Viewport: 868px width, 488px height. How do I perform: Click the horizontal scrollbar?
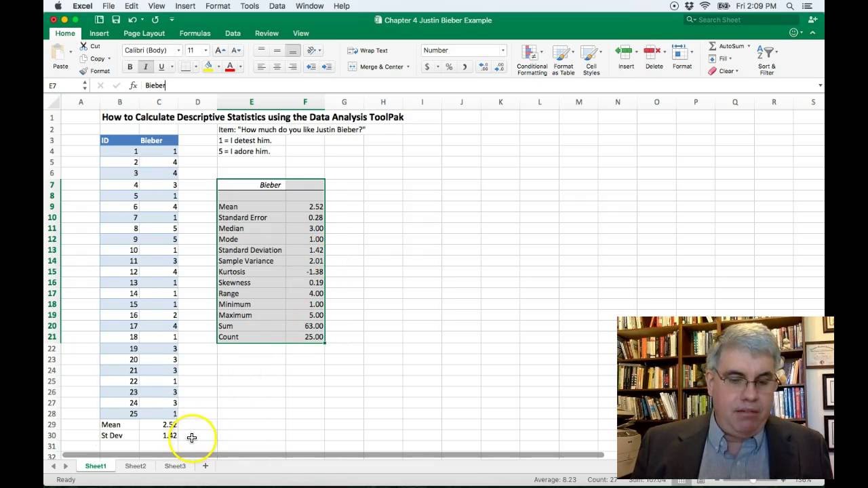pos(332,455)
